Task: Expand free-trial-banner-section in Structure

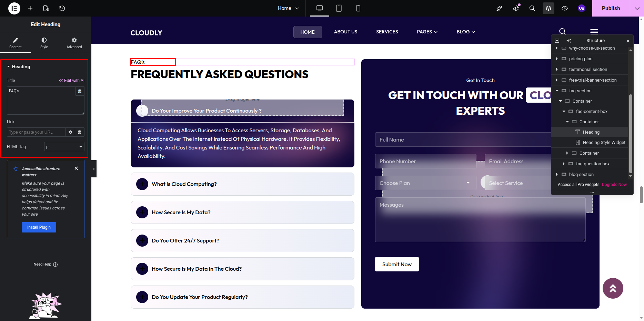Action: click(x=557, y=80)
